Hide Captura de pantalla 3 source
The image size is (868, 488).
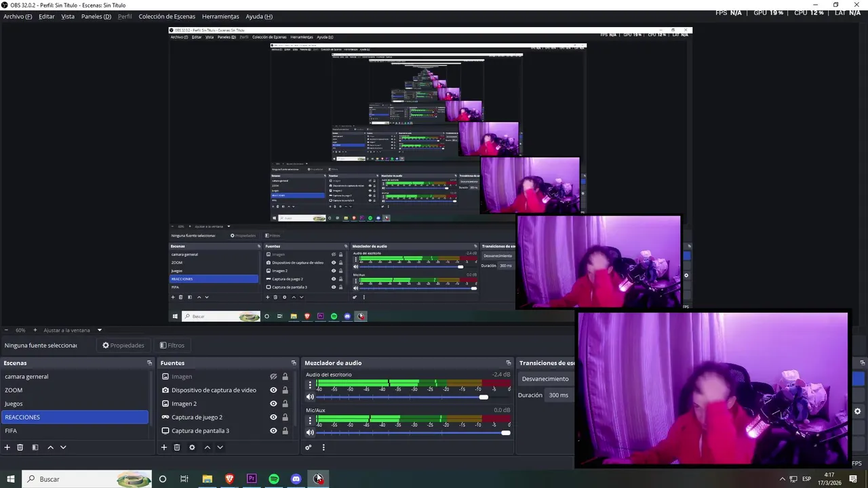[273, 431]
